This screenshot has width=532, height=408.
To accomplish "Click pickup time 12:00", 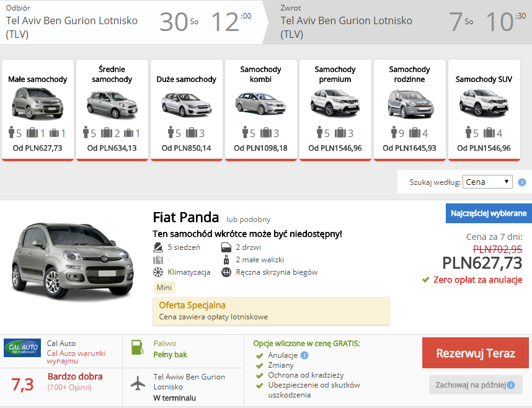I will 231,22.
